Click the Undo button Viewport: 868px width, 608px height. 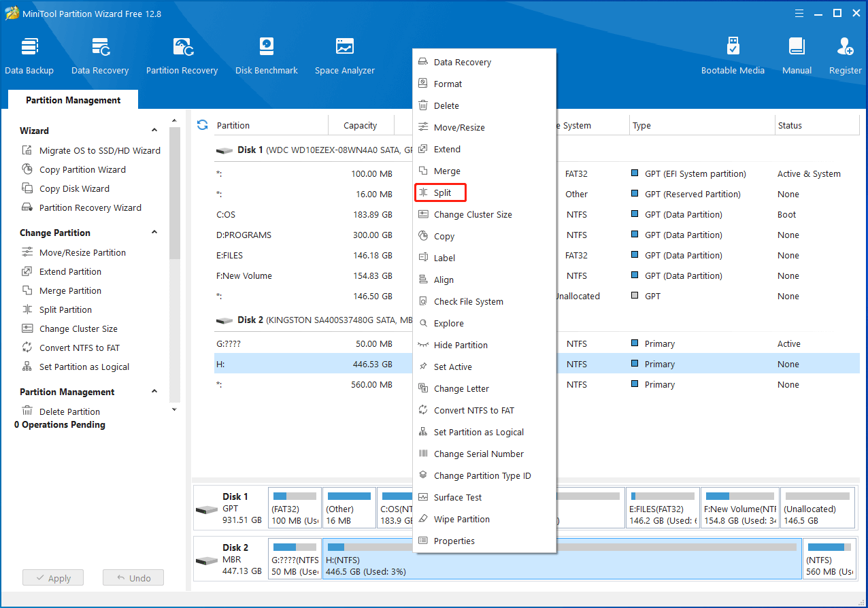[x=133, y=578]
